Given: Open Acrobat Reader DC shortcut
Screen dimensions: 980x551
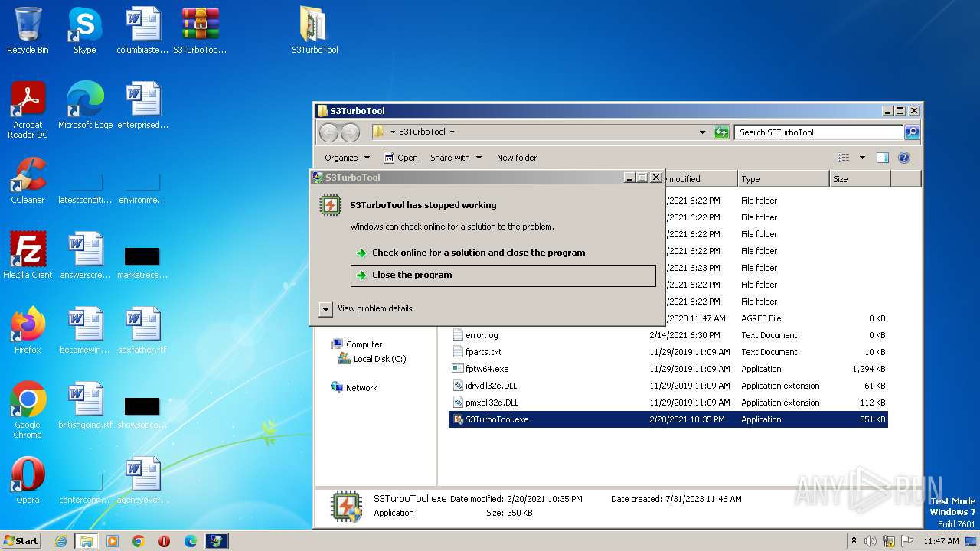Looking at the screenshot, I should (x=28, y=111).
